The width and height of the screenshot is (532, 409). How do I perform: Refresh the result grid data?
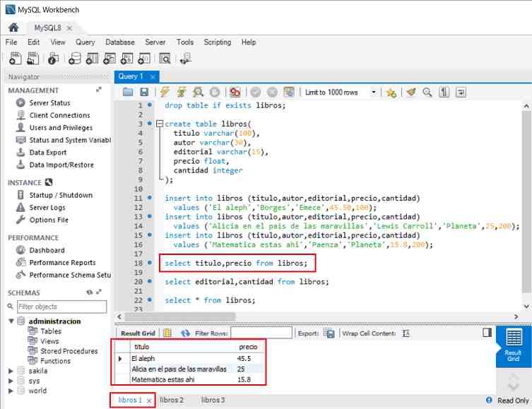186,333
